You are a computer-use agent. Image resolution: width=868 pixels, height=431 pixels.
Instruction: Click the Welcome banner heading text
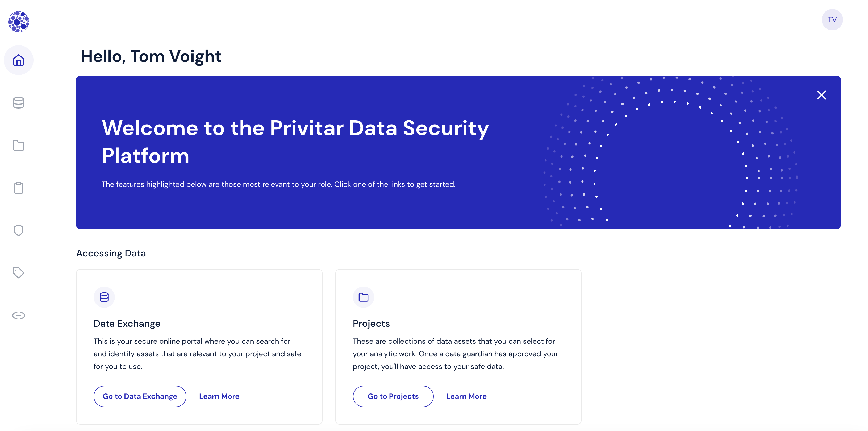coord(295,142)
